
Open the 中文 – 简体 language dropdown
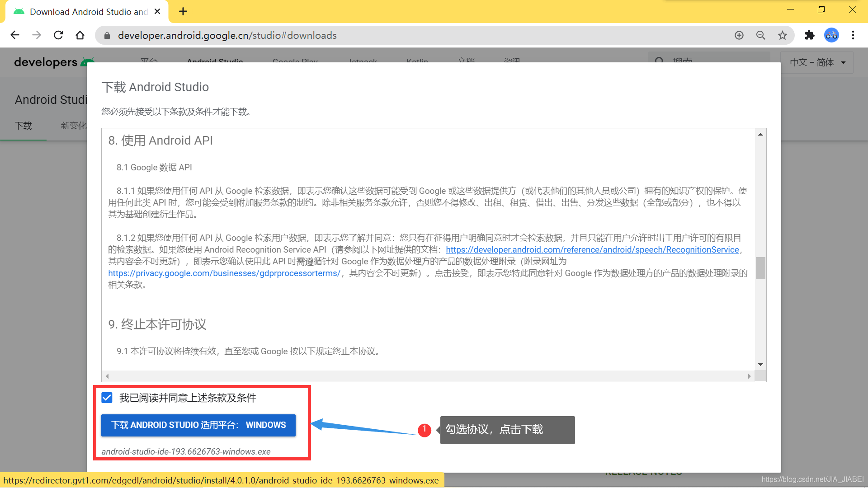tap(817, 62)
